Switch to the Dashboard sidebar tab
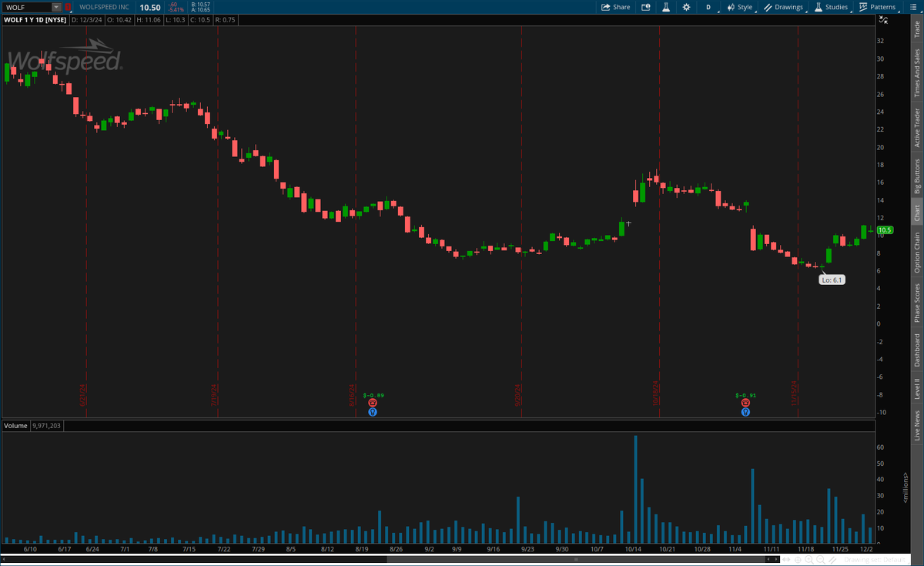 (x=916, y=350)
